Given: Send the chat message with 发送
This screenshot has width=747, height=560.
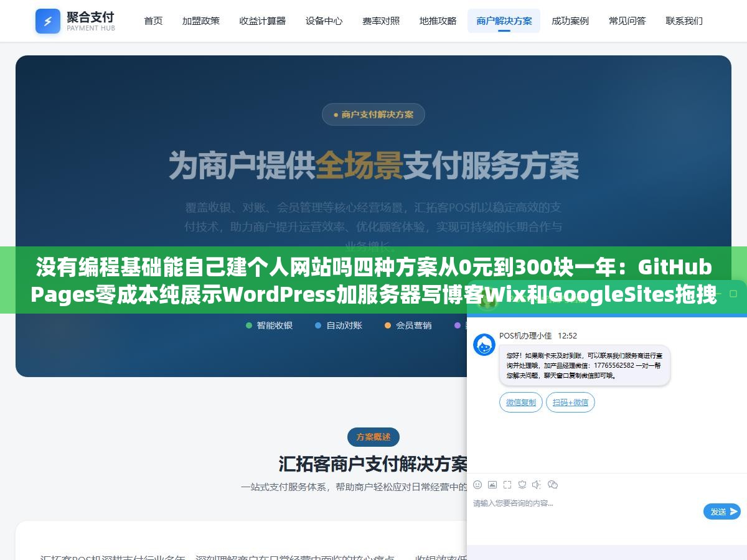Looking at the screenshot, I should pyautogui.click(x=722, y=511).
